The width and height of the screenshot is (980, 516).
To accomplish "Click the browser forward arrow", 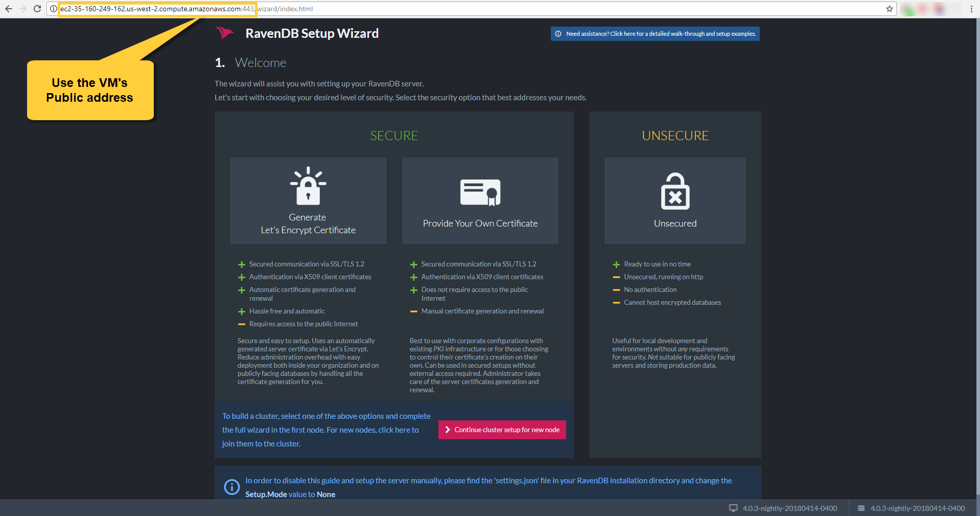I will 23,9.
